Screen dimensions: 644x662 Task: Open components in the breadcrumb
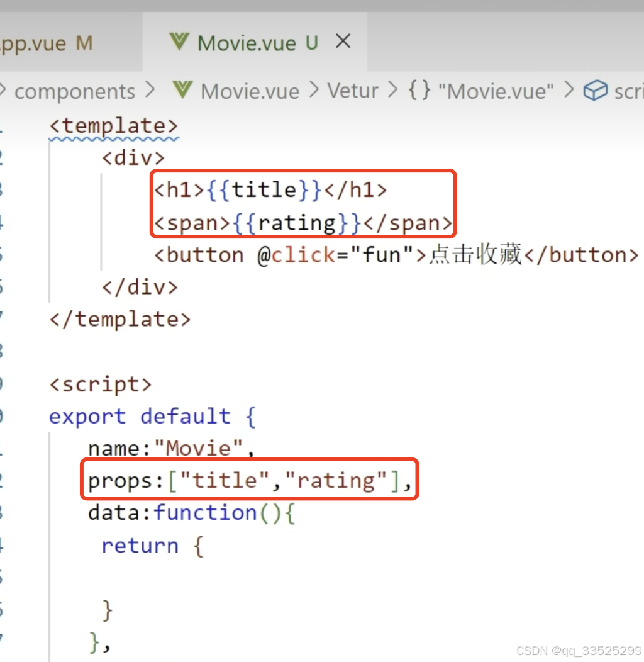click(75, 92)
